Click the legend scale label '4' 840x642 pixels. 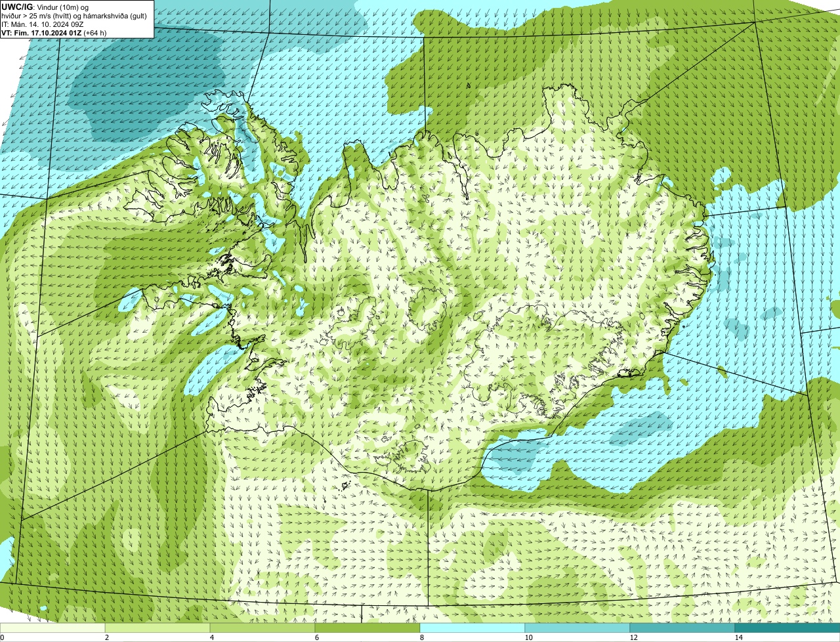tap(211, 637)
